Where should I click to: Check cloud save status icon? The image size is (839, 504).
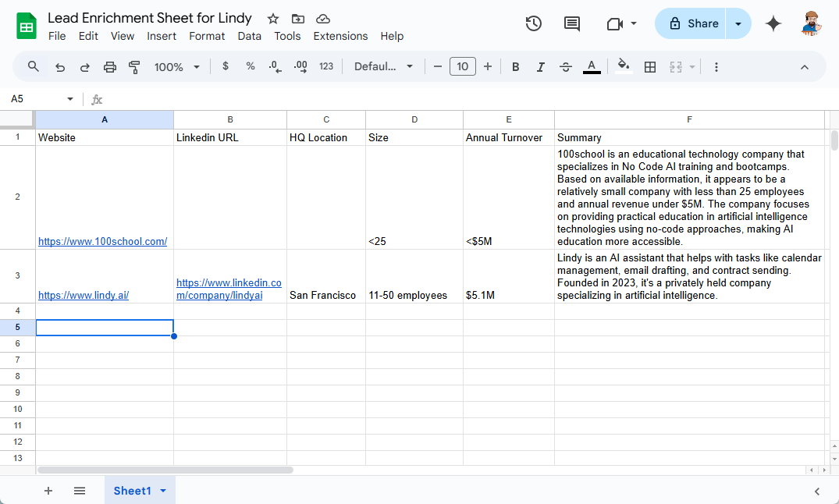point(322,19)
